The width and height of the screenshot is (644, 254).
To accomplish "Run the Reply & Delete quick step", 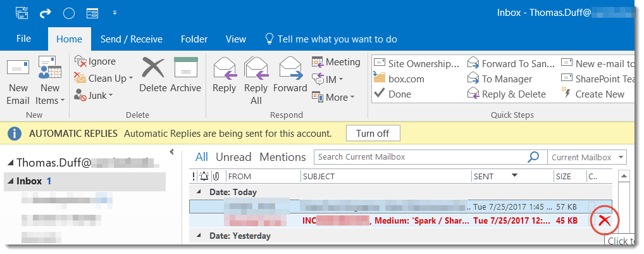I will 507,94.
